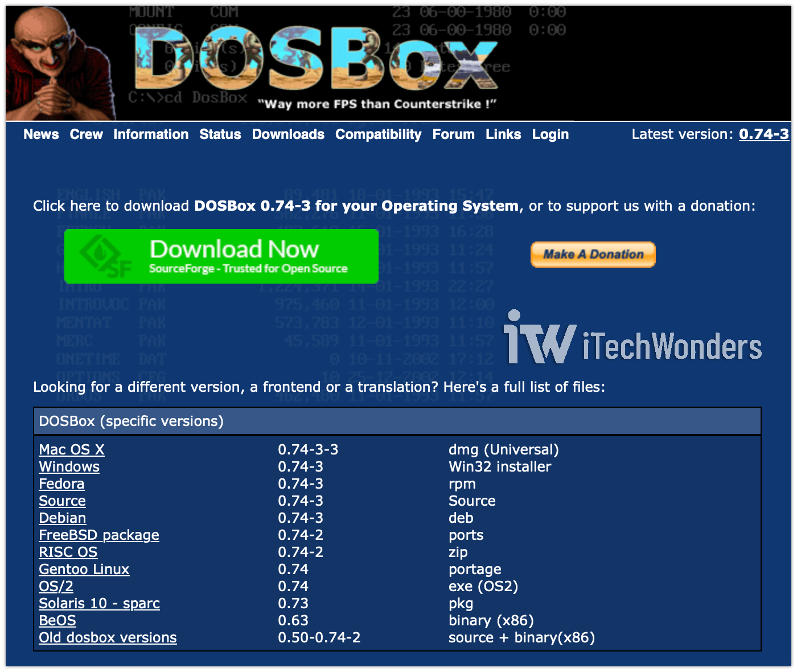The height and width of the screenshot is (672, 797).
Task: Click the SourceForge logo in download button
Action: [x=106, y=256]
